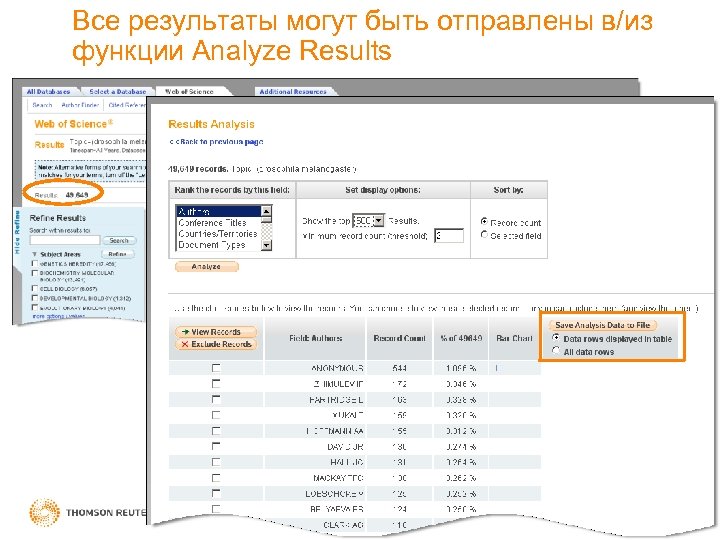720x540 pixels.
Task: Select the All data rows option
Action: [556, 351]
